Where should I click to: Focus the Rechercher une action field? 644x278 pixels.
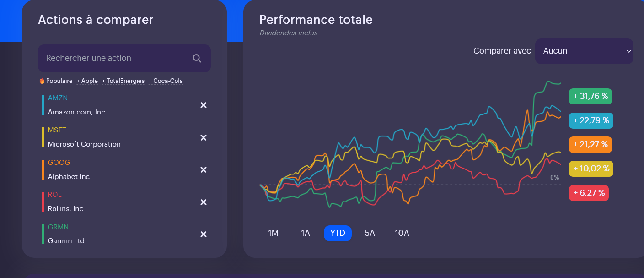114,58
